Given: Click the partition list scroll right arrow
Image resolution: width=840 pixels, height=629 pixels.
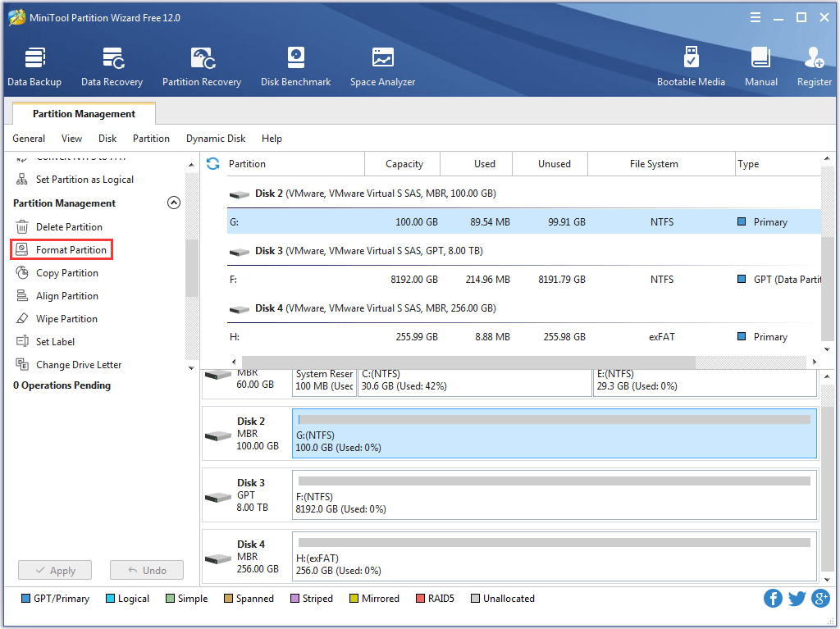Looking at the screenshot, I should [x=815, y=362].
